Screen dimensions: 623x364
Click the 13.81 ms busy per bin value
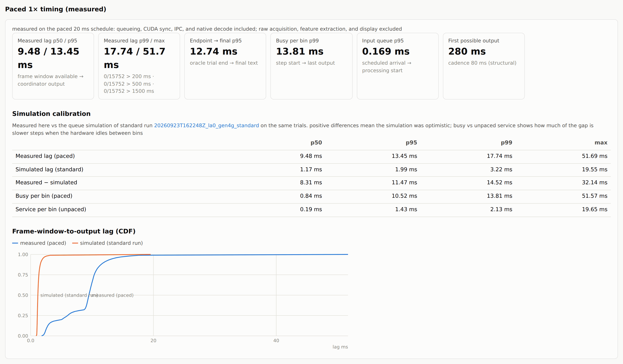click(300, 51)
